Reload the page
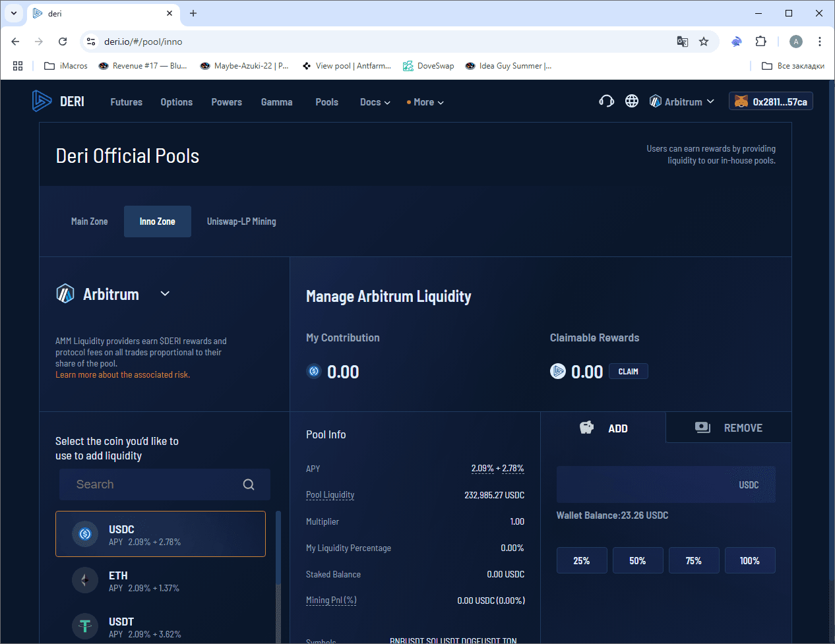 coord(63,42)
